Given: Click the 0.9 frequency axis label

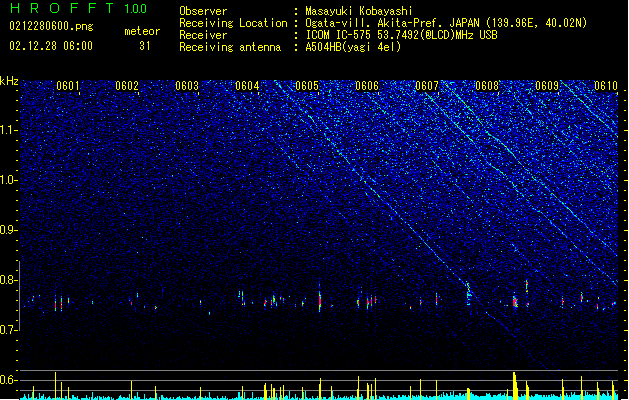Looking at the screenshot, I should (x=9, y=230).
